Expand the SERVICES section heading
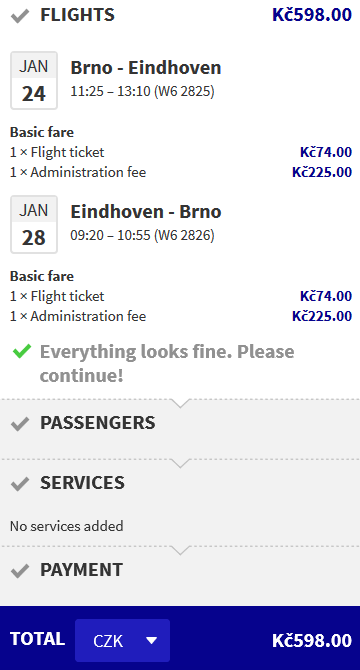Image resolution: width=360 pixels, height=670 pixels. tap(82, 482)
